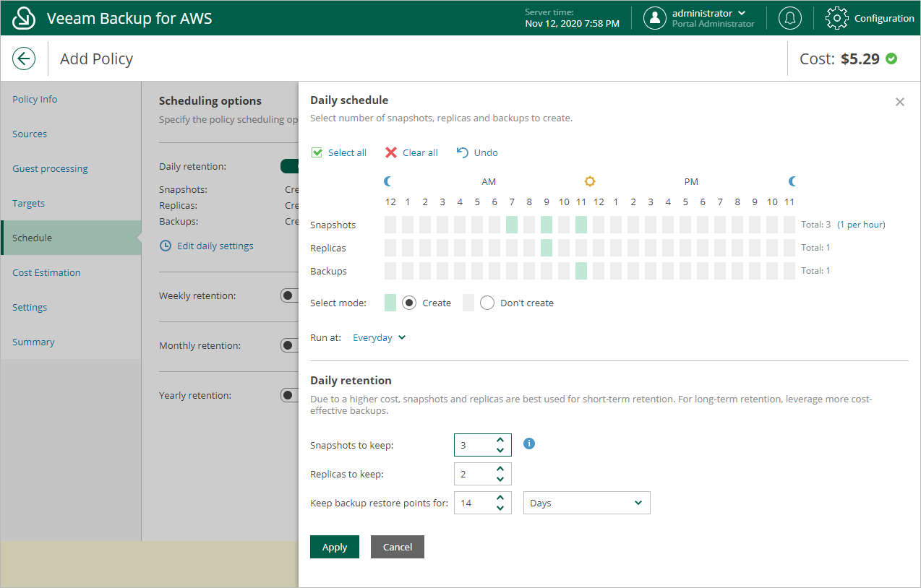This screenshot has width=921, height=588.
Task: Click the clock icon beside Edit daily settings
Action: pos(166,246)
